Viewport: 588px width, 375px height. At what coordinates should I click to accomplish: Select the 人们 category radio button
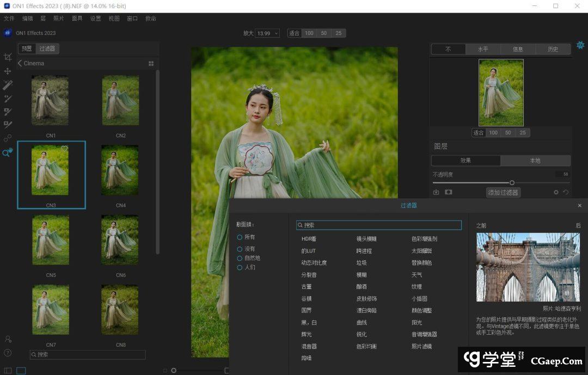[240, 268]
